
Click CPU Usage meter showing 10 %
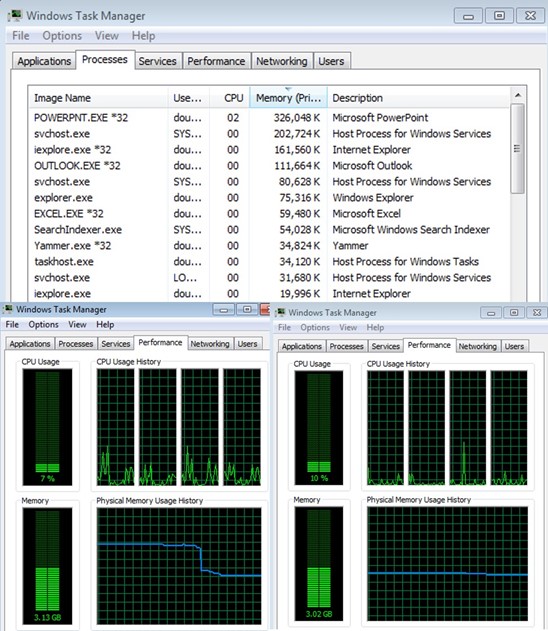point(319,428)
